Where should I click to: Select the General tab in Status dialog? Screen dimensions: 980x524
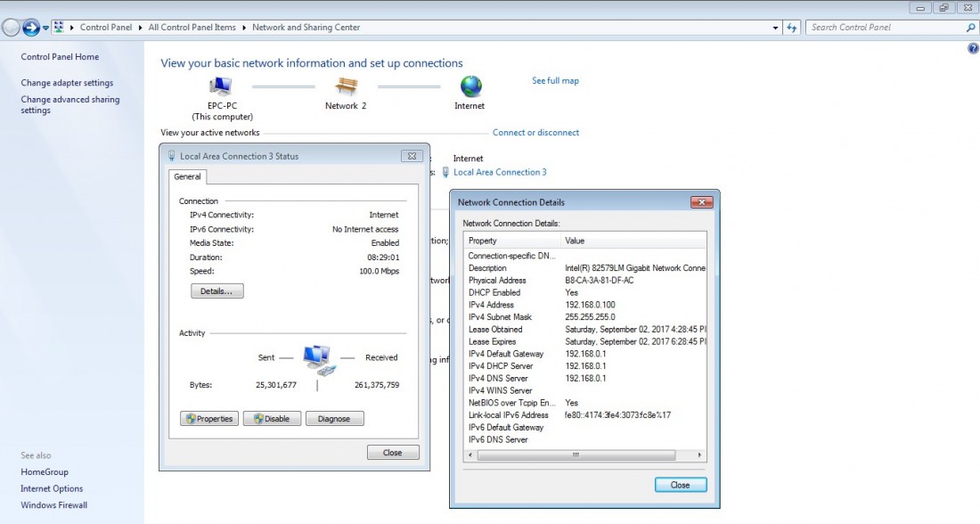tap(187, 177)
